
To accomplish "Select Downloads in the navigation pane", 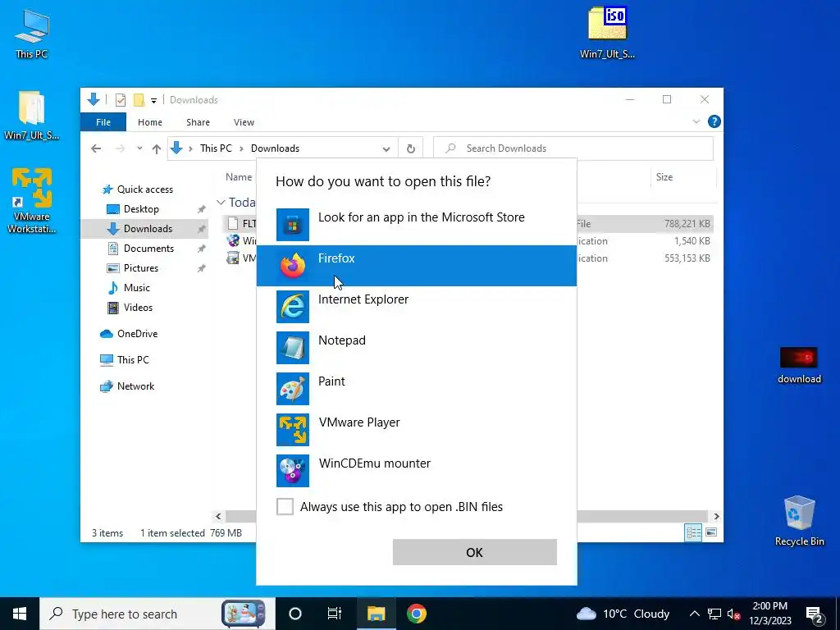I will [x=144, y=229].
